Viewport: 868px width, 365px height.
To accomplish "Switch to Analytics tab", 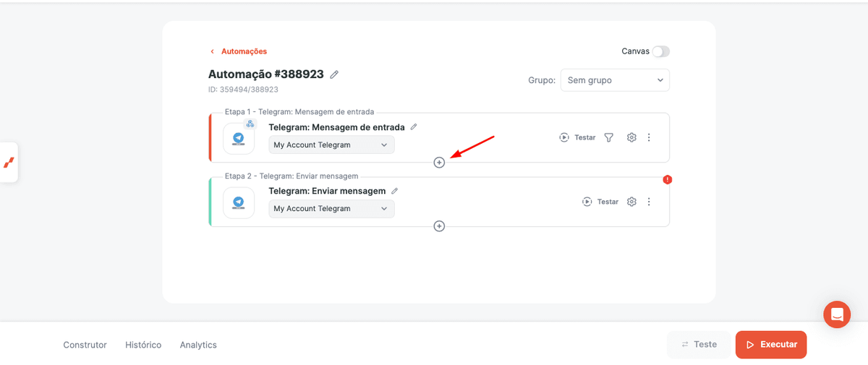I will tap(198, 345).
